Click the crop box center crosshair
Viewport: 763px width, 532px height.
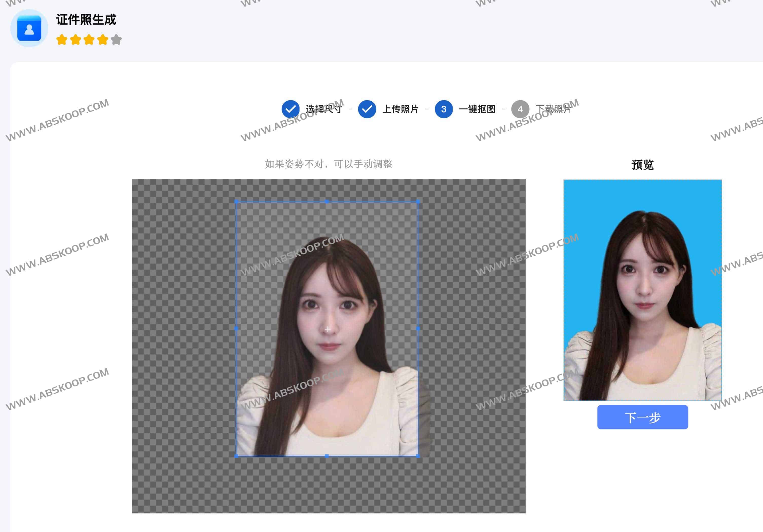[327, 329]
